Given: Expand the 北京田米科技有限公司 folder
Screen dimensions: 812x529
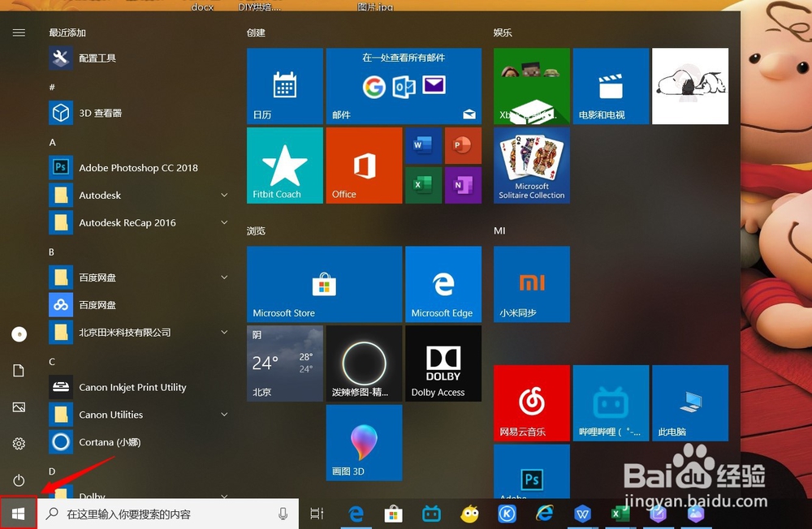Looking at the screenshot, I should (224, 333).
